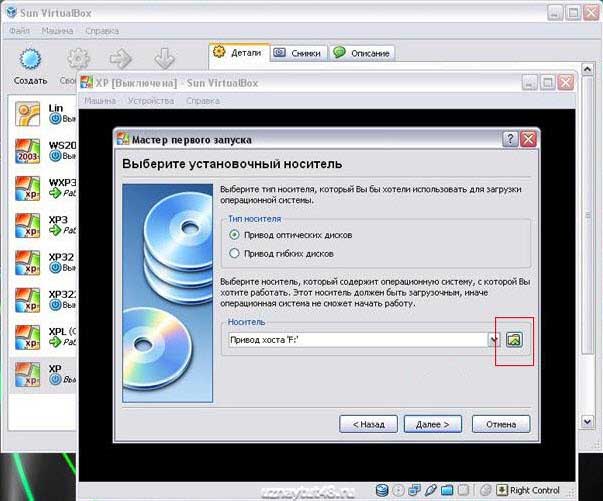
Task: Click main window vertical scrollbar thumb
Action: (587, 215)
